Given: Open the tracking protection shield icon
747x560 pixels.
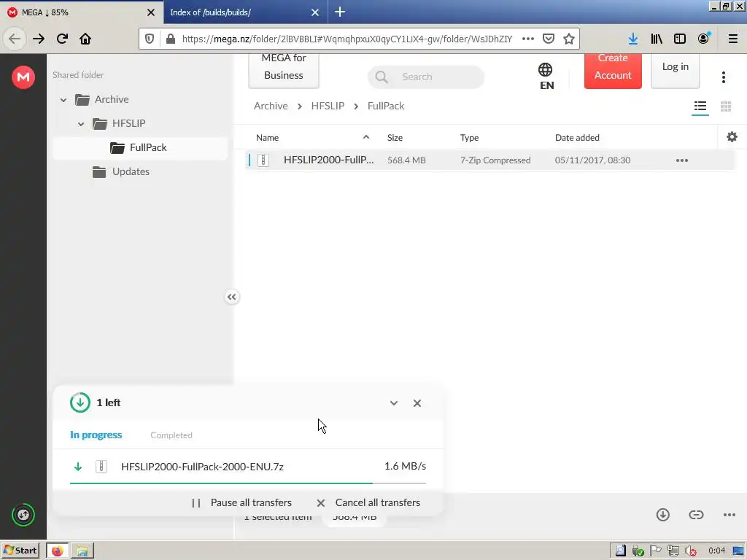Looking at the screenshot, I should tap(150, 39).
